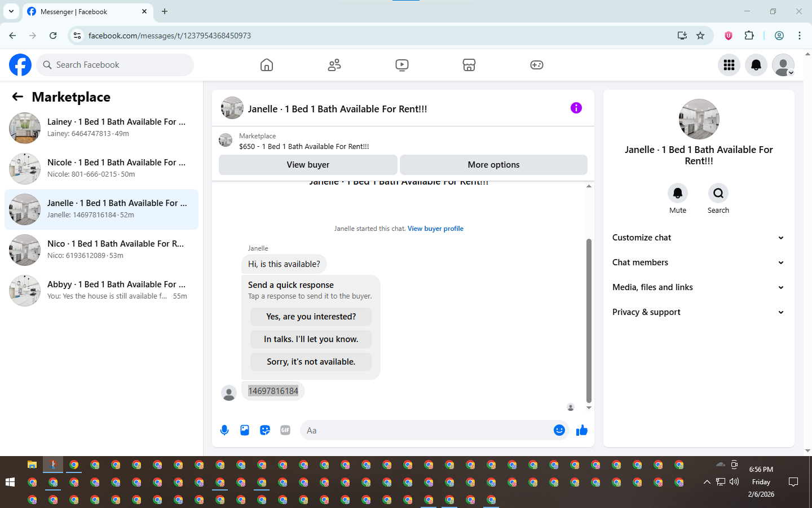Viewport: 812px width, 508px height.
Task: Open the Facebook menu grid icon
Action: coord(729,65)
